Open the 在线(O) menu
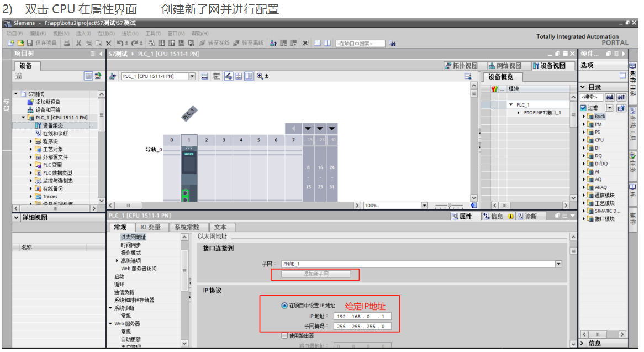The width and height of the screenshot is (644, 352). (106, 34)
